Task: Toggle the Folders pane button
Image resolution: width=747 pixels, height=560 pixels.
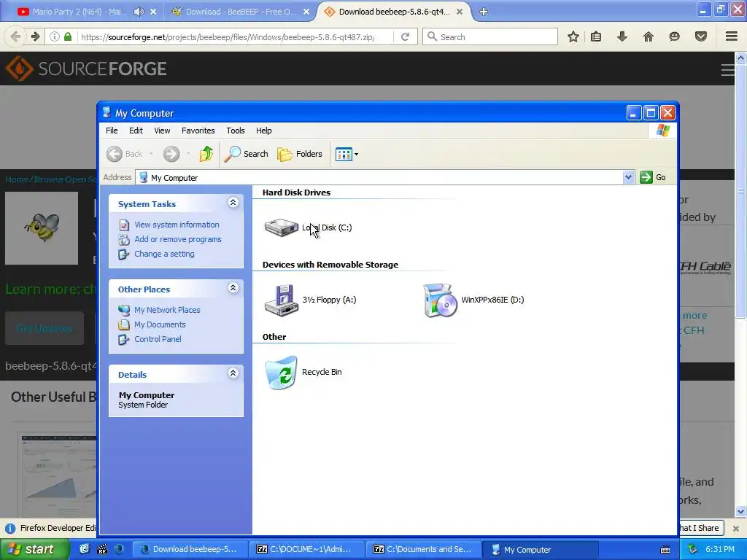Action: click(300, 154)
